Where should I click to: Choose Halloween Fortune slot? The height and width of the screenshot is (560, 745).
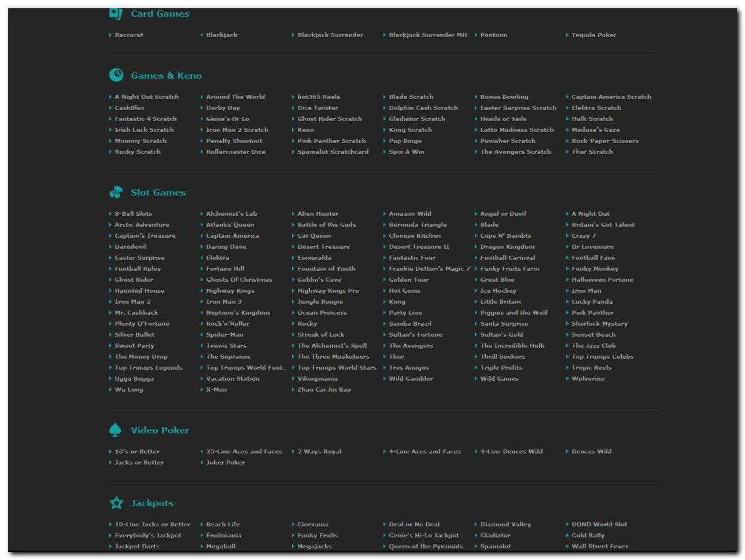pos(602,280)
